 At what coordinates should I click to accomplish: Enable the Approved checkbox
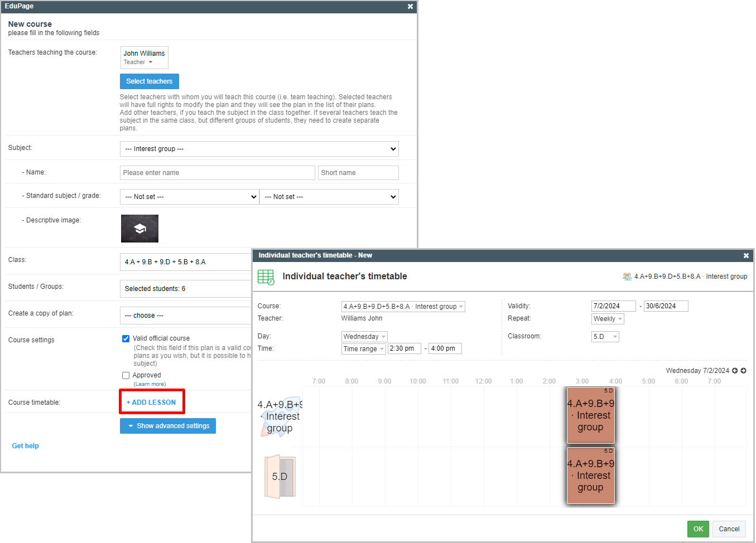(126, 376)
